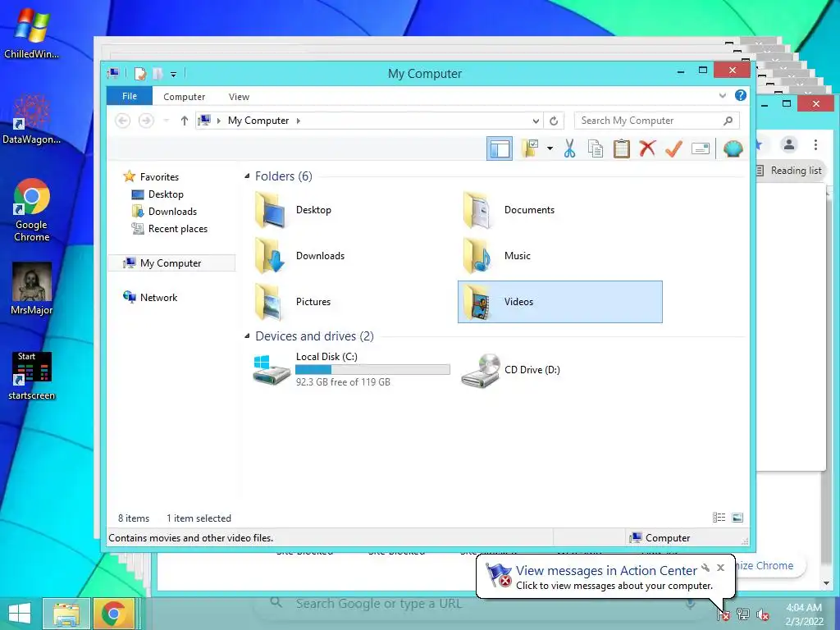Click Google Chrome on the taskbar
840x630 pixels.
click(x=113, y=614)
